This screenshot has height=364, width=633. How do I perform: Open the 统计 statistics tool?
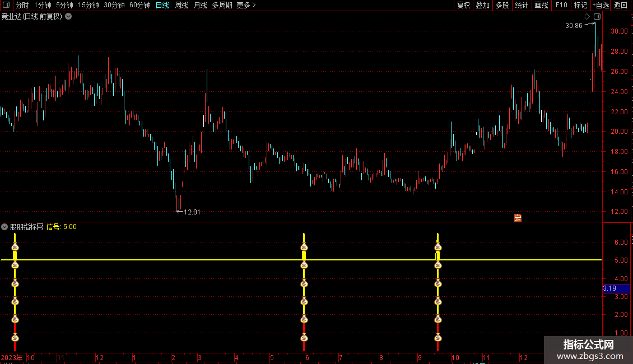tap(522, 5)
